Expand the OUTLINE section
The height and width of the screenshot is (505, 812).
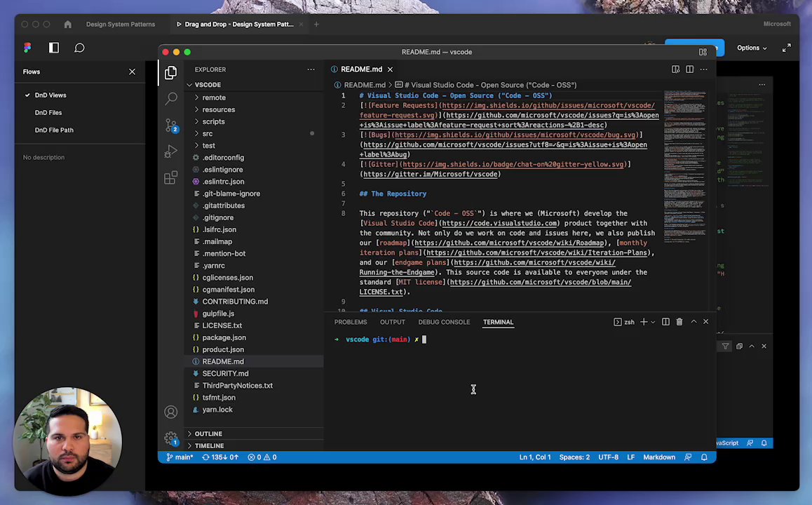pos(208,433)
